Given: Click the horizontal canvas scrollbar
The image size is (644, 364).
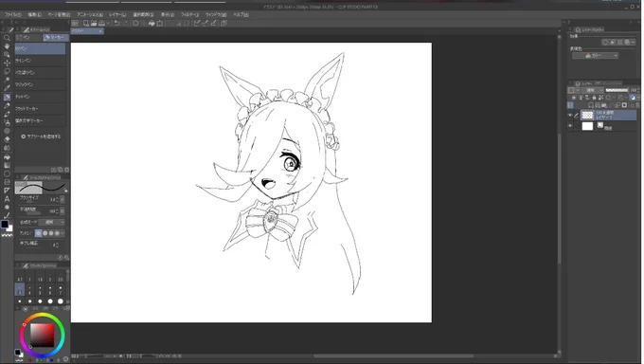Looking at the screenshot, I should (x=393, y=356).
